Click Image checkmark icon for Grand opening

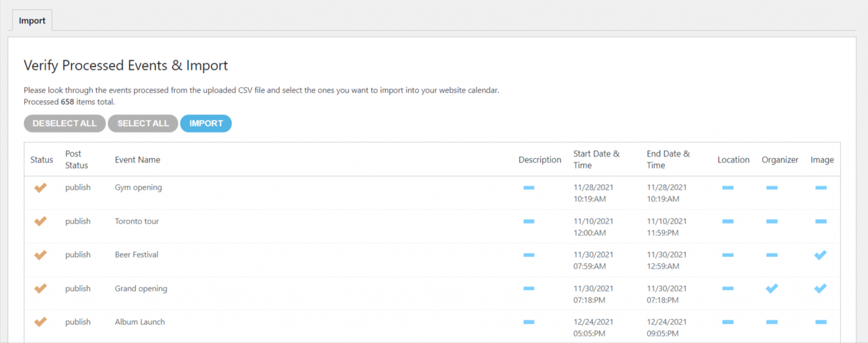point(821,289)
